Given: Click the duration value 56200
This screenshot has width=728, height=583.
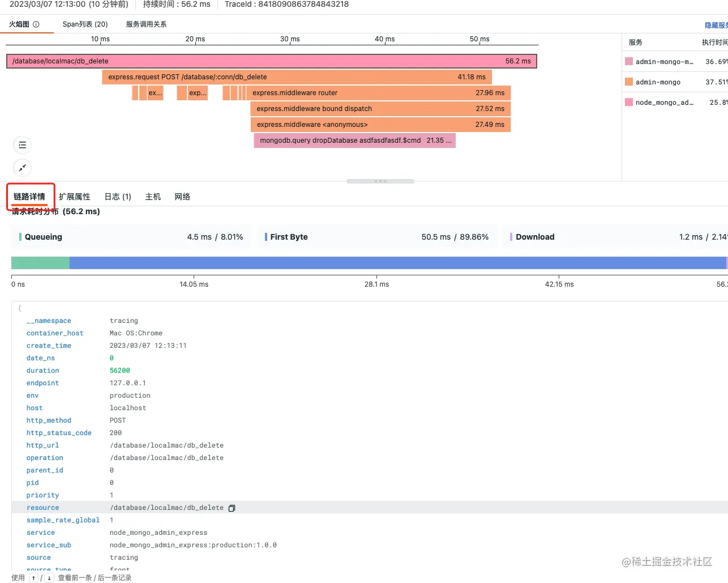Looking at the screenshot, I should [x=119, y=371].
